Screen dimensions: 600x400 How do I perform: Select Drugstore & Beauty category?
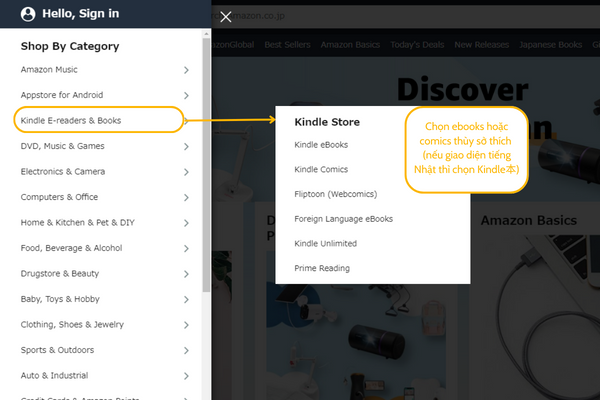[x=60, y=274]
